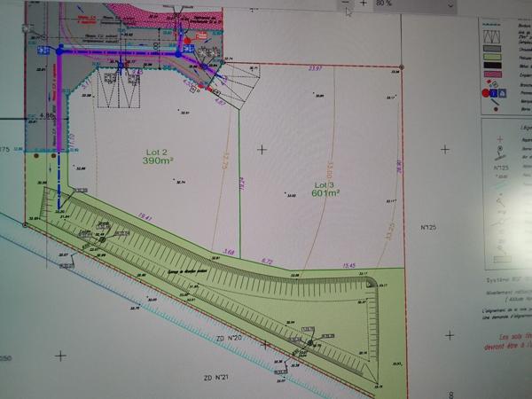Click the blue info symbol in the legend

point(495,92)
